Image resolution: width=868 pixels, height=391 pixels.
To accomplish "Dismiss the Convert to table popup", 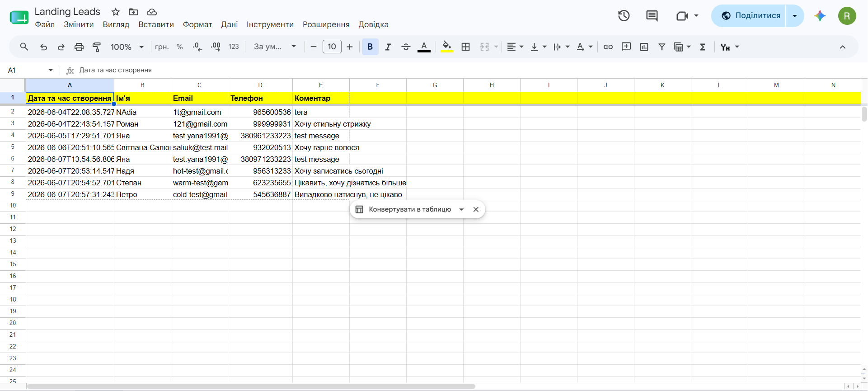I will click(476, 209).
